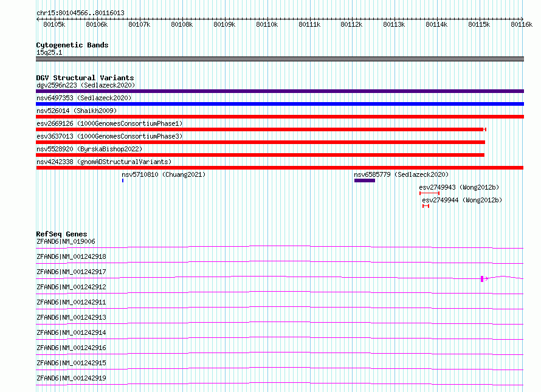Click the 80109k ruler tick label
This screenshot has height=392, width=541.
coord(224,24)
